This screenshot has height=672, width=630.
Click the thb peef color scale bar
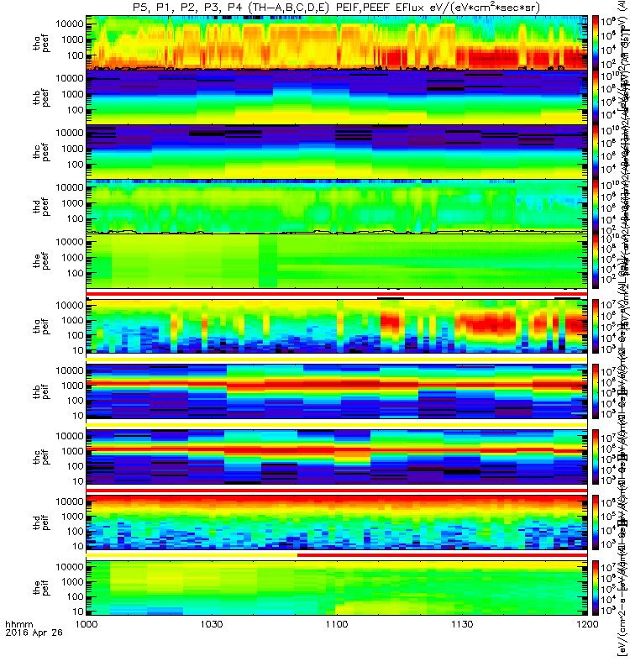[596, 97]
